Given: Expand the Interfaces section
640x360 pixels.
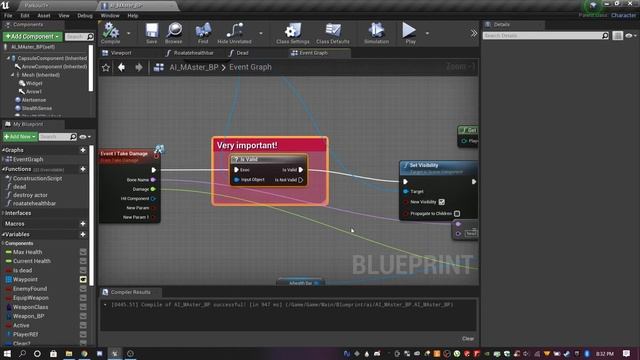Looking at the screenshot, I should [3, 213].
